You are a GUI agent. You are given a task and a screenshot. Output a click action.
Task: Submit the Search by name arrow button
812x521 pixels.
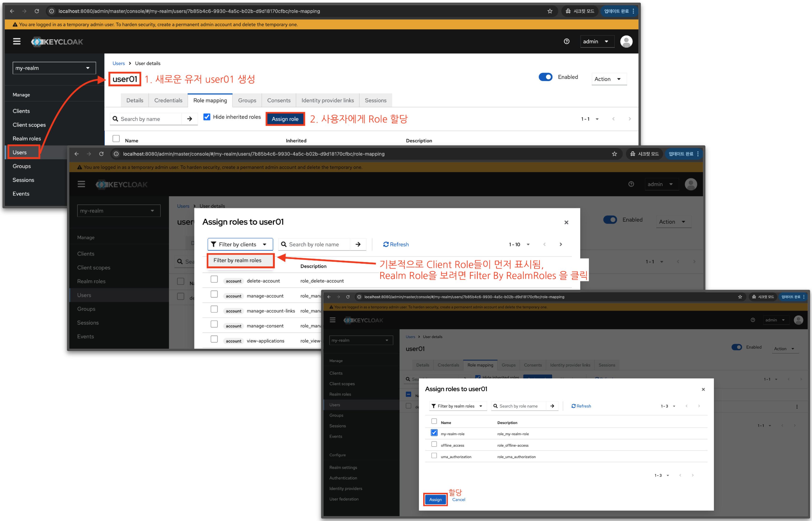[x=190, y=119]
